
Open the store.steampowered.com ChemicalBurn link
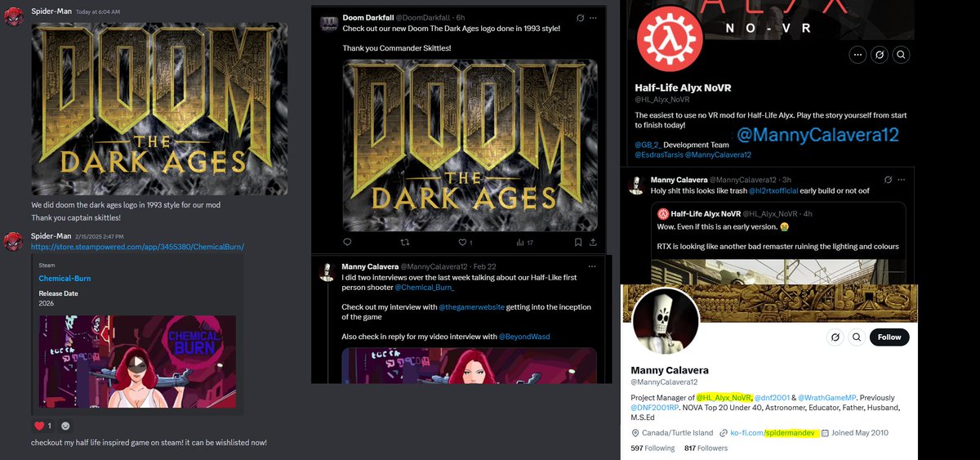[137, 247]
